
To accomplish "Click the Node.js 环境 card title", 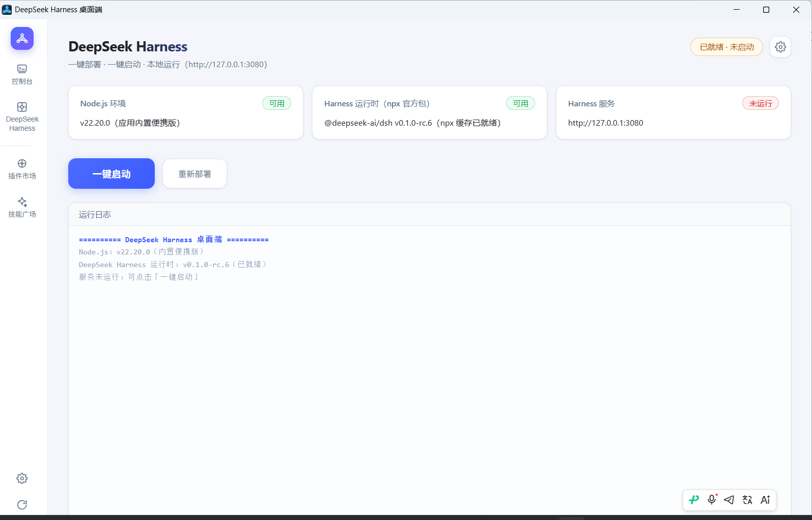I will click(x=103, y=103).
